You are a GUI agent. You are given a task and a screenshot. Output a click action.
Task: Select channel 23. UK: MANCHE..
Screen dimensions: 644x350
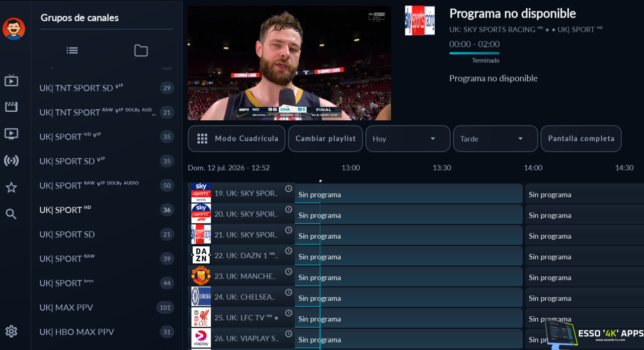click(241, 276)
